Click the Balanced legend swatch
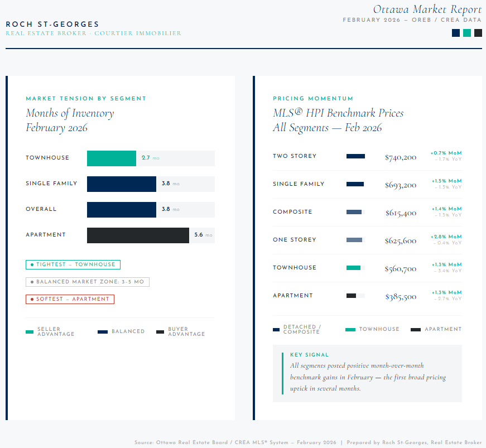Viewport: 486px width, 448px height. (103, 332)
